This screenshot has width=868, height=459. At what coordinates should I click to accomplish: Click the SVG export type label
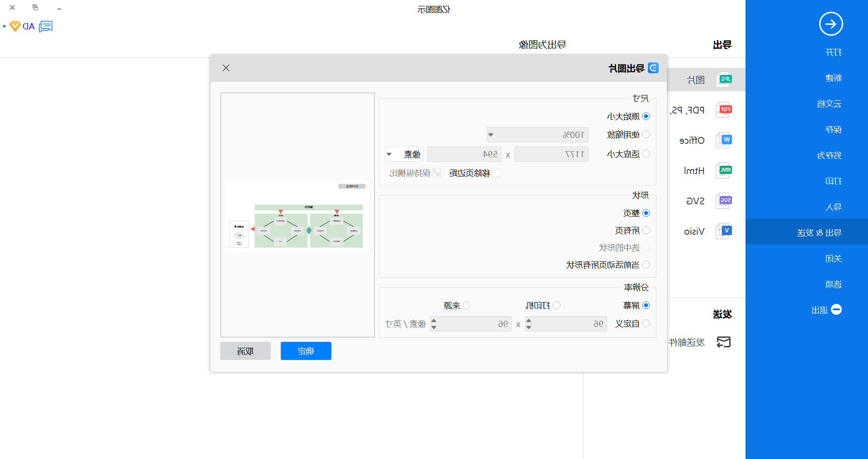695,201
